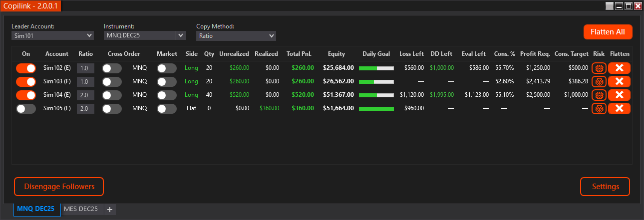Open the Copy Method dropdown
The width and height of the screenshot is (644, 220).
click(x=236, y=36)
